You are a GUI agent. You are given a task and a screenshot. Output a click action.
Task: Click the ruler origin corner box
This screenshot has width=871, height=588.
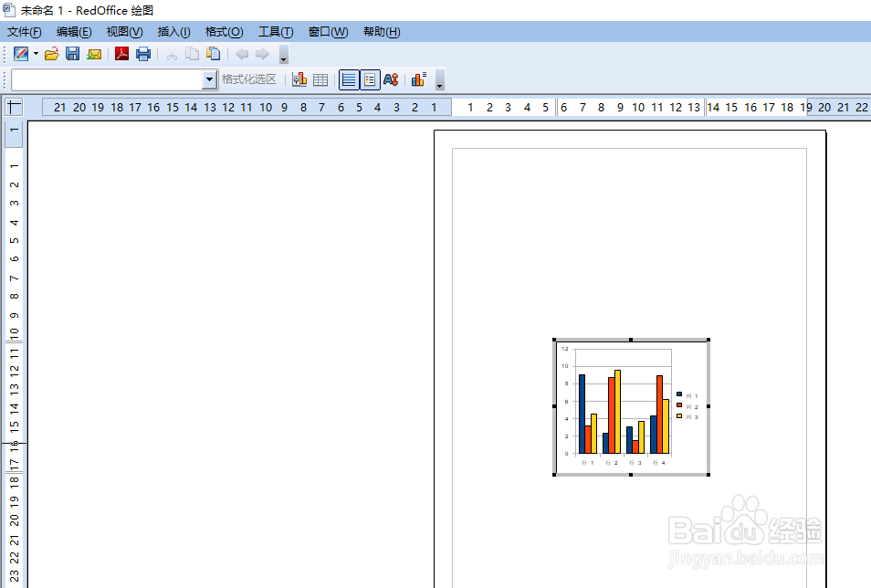point(14,107)
